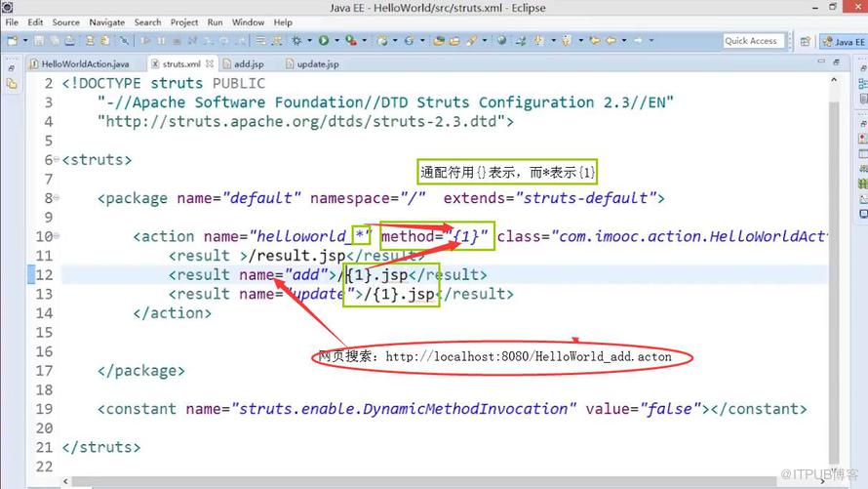Expand the Next Annotation dropdown arrow
The image size is (868, 489).
pyautogui.click(x=553, y=40)
